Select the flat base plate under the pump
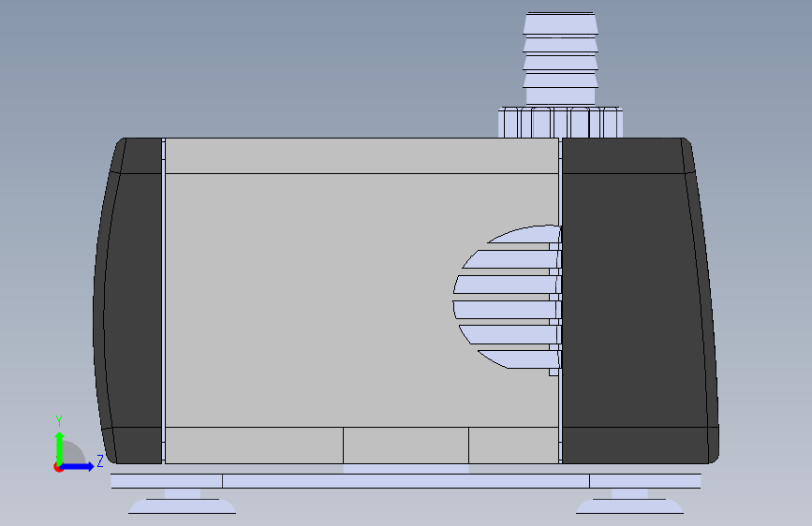This screenshot has width=812, height=526. coord(406,481)
